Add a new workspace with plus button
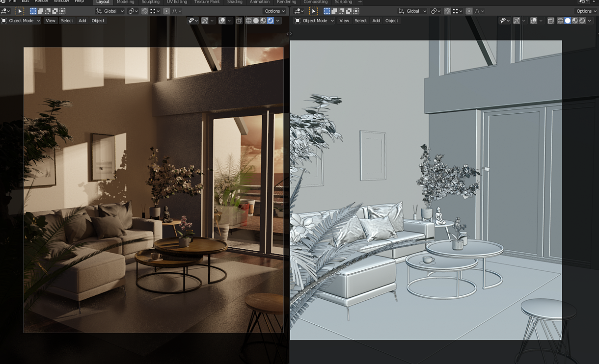This screenshot has width=599, height=364. [x=360, y=2]
